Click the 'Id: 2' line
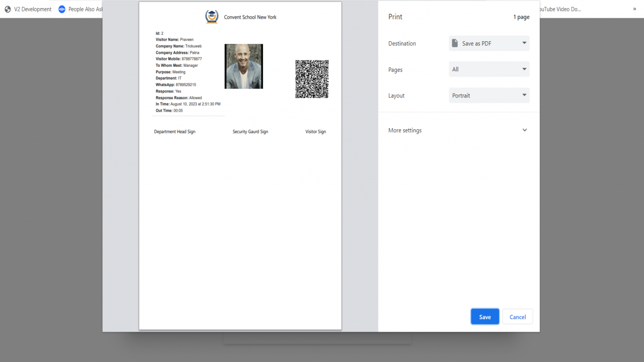Image resolution: width=644 pixels, height=362 pixels. (x=159, y=33)
